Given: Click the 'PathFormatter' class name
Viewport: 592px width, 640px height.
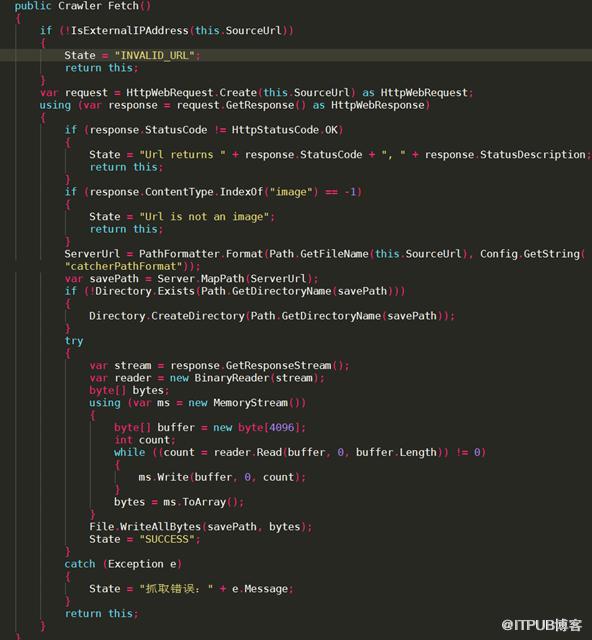Looking at the screenshot, I should click(x=179, y=254).
